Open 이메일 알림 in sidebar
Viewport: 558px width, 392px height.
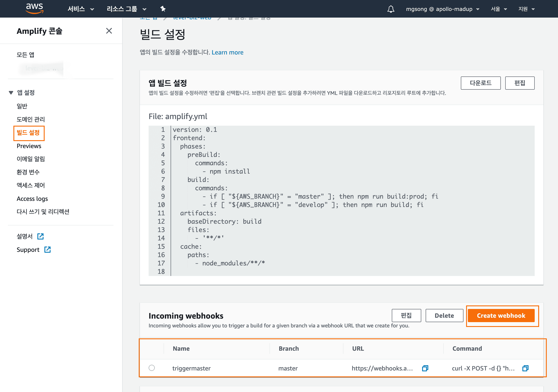31,159
